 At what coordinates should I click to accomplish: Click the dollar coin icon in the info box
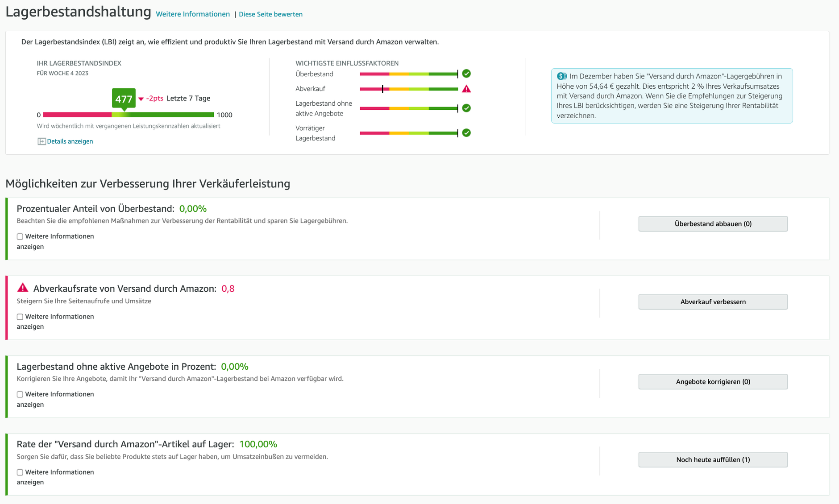[x=562, y=76]
